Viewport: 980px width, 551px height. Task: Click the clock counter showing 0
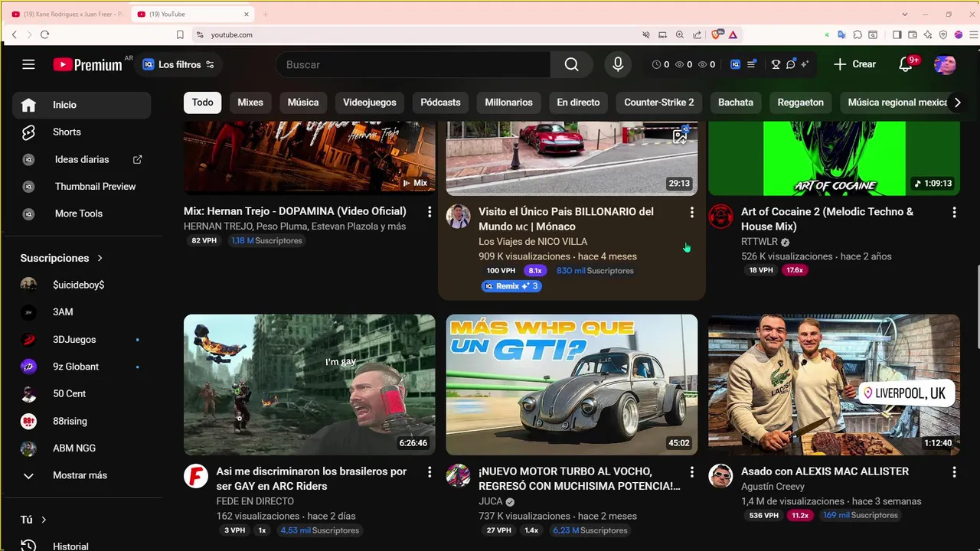[x=661, y=64]
